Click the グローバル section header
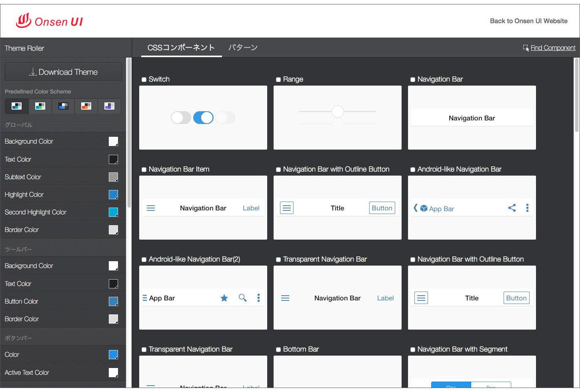Viewport: 580px width, 392px height. 18,125
